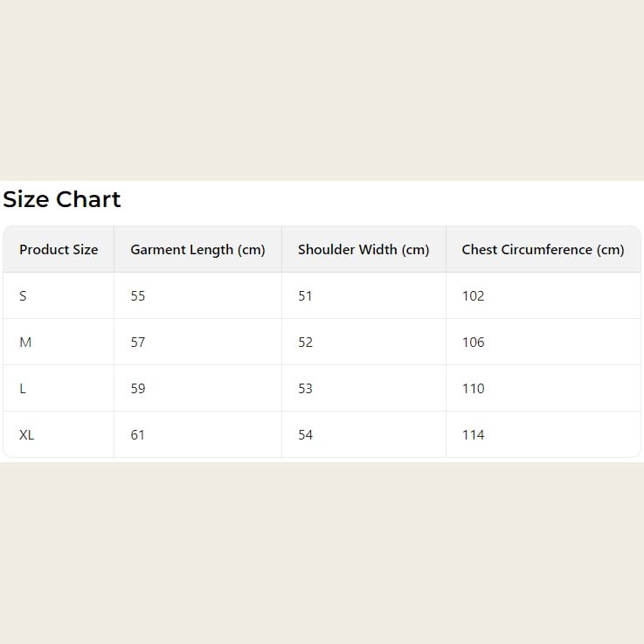The image size is (644, 644).
Task: Select the M size cell
Action: tap(25, 343)
